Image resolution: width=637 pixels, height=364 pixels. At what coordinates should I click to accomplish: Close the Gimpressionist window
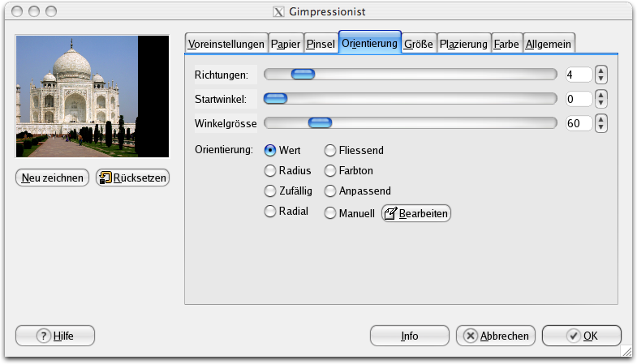17,11
